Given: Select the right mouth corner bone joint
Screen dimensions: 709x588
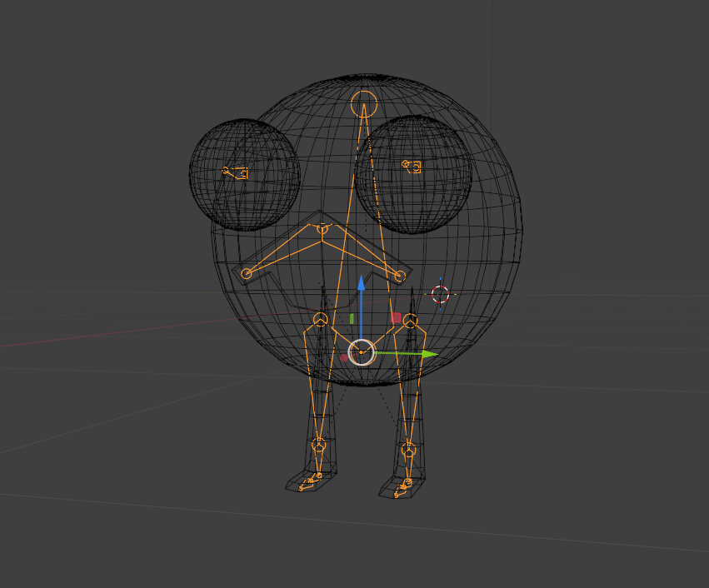Looking at the screenshot, I should [400, 276].
